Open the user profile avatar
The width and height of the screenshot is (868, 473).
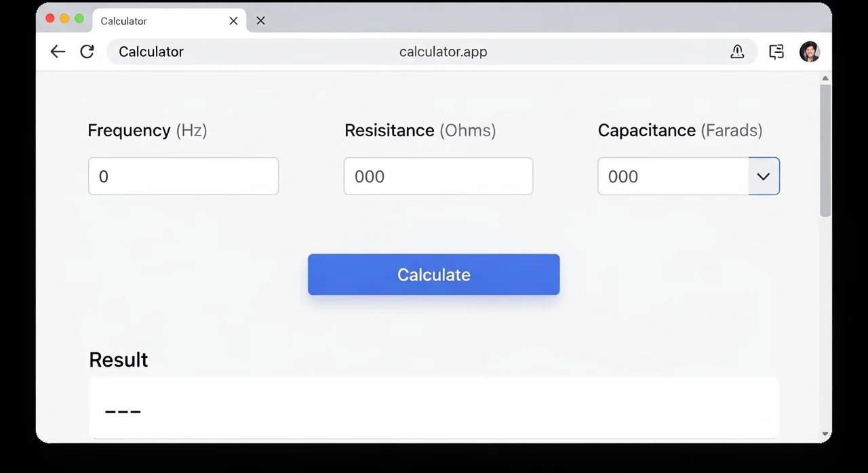810,52
